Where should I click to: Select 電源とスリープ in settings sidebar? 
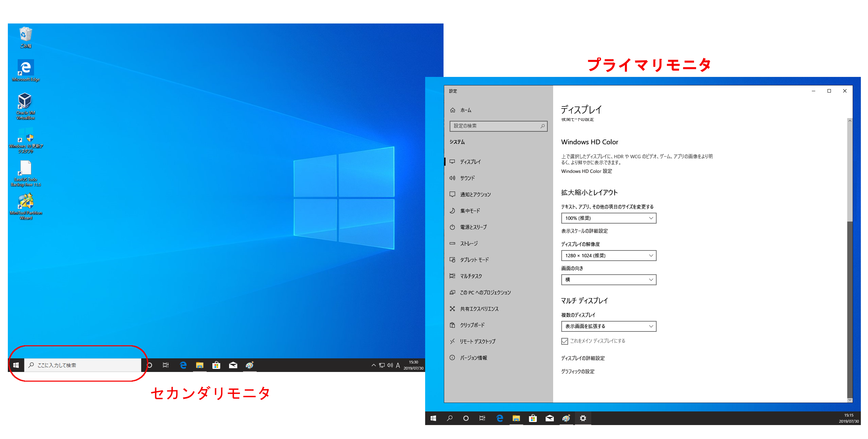pos(473,227)
